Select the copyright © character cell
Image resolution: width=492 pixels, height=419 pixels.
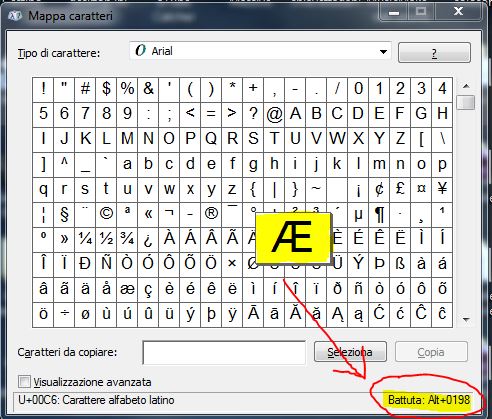point(106,213)
